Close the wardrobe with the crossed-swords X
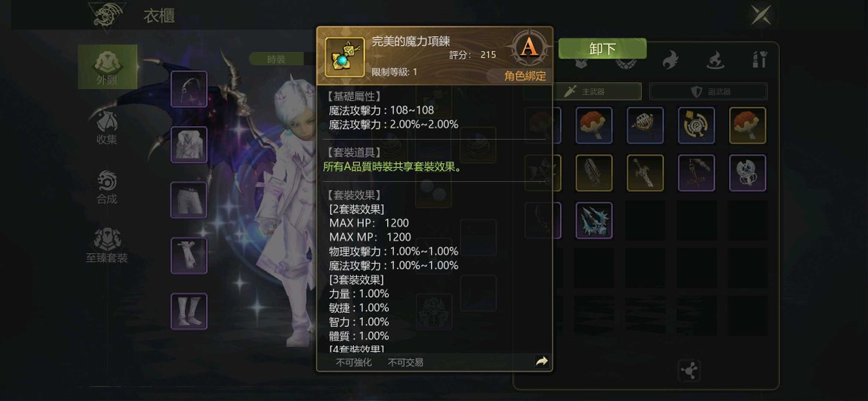 761,14
